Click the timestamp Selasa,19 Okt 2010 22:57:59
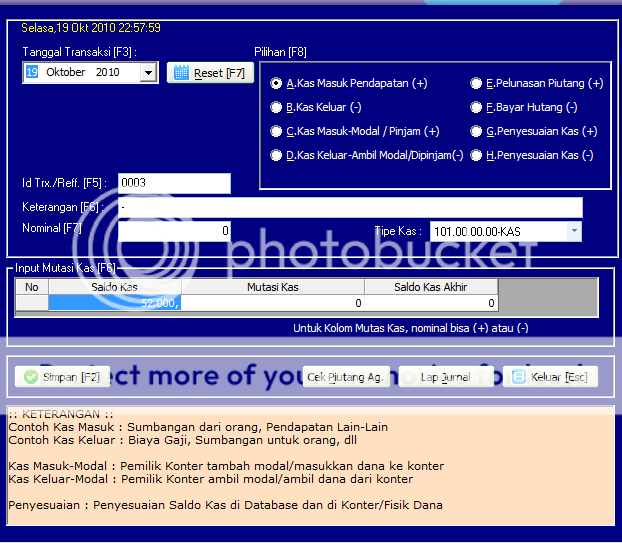The image size is (622, 543). point(91,28)
